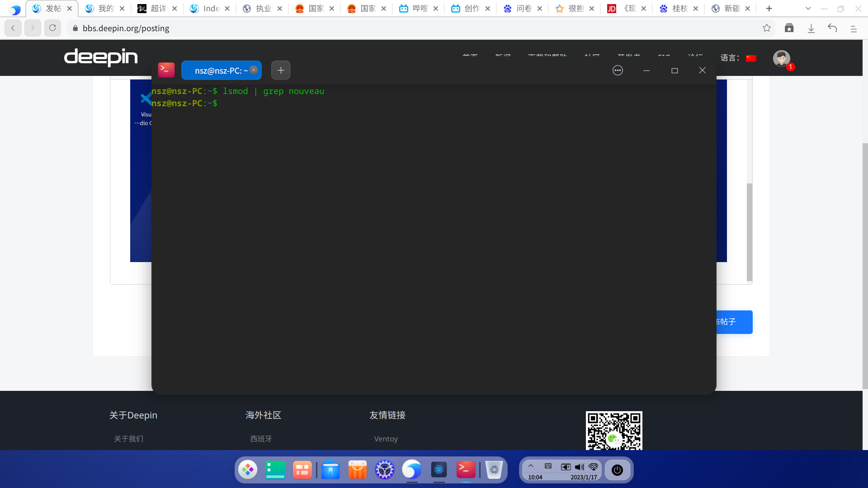Open the language flag selector
Viewport: 868px width, 488px height.
[x=751, y=58]
